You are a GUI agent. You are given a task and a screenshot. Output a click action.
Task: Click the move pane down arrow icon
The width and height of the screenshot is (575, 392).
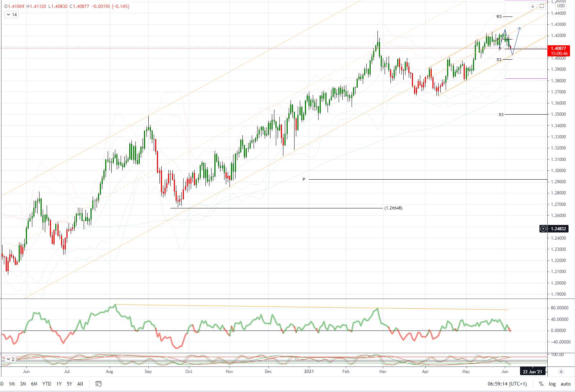coord(533,6)
